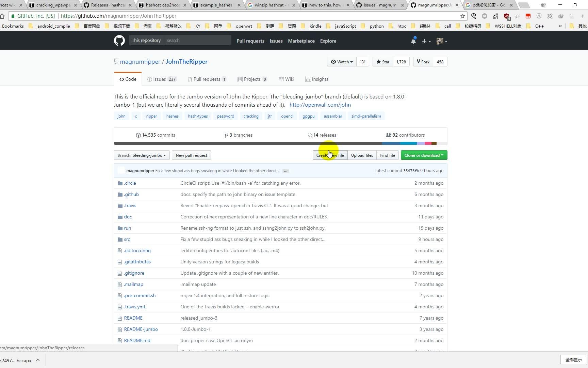This screenshot has width=588, height=368.
Task: Open the .mailmap file
Action: (134, 284)
